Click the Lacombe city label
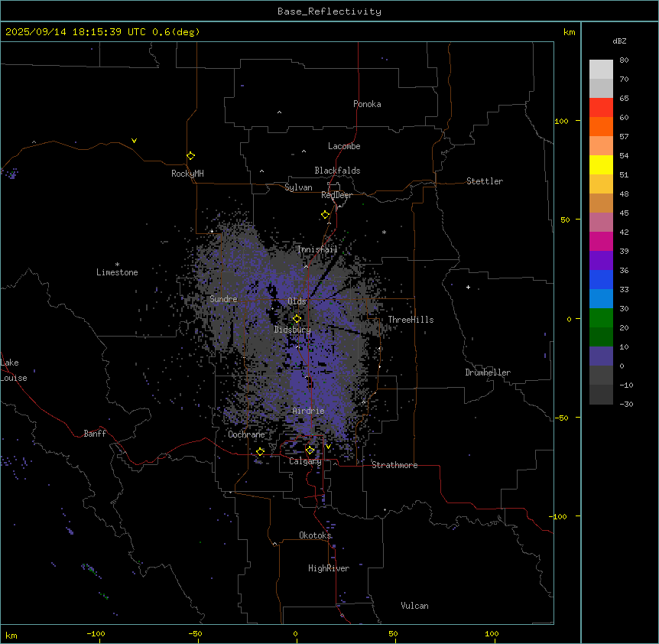The image size is (659, 644). coord(344,146)
